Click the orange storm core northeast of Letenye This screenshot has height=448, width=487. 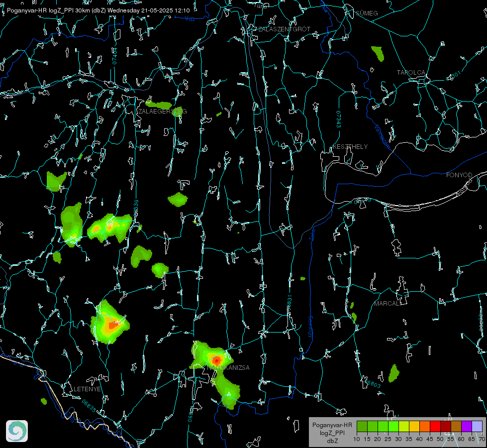(x=113, y=325)
